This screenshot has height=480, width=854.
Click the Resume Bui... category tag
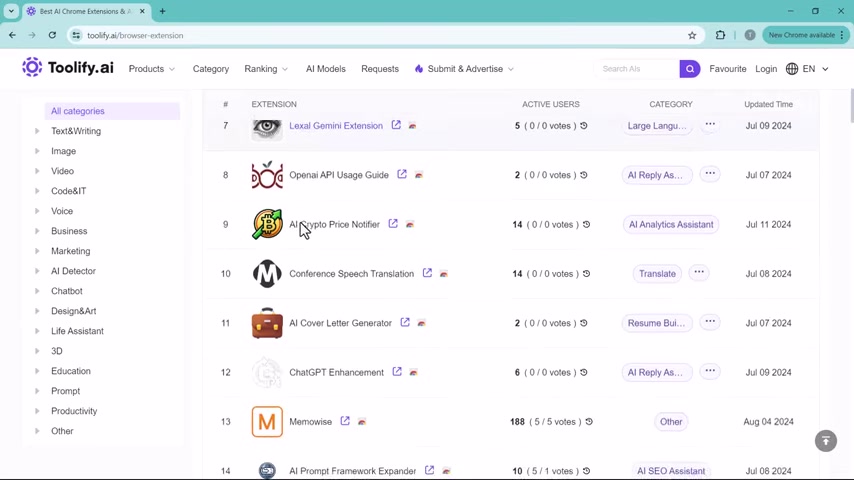(x=657, y=323)
